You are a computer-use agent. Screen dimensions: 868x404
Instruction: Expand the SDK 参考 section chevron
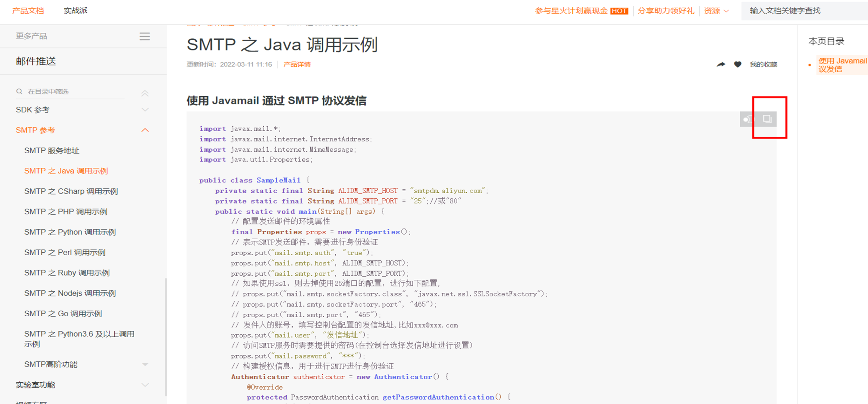145,110
